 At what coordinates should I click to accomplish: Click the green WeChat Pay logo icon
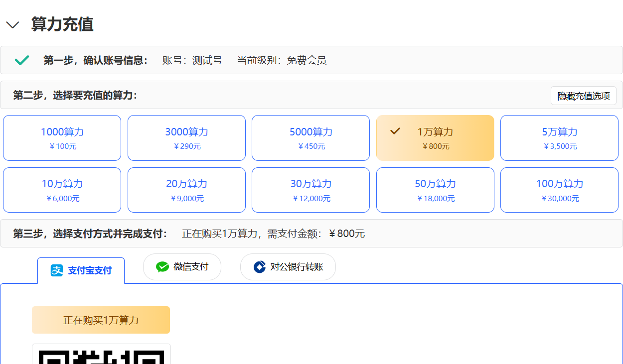[162, 267]
